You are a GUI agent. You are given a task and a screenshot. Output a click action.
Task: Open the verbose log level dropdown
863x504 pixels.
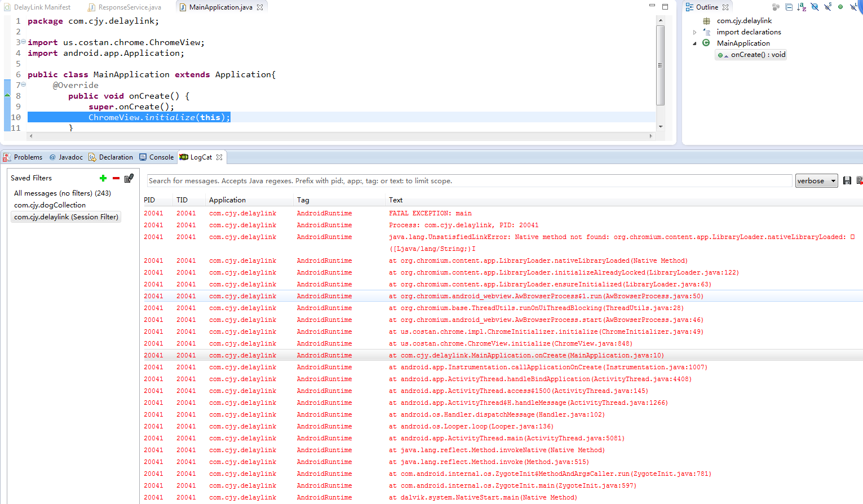pos(816,181)
